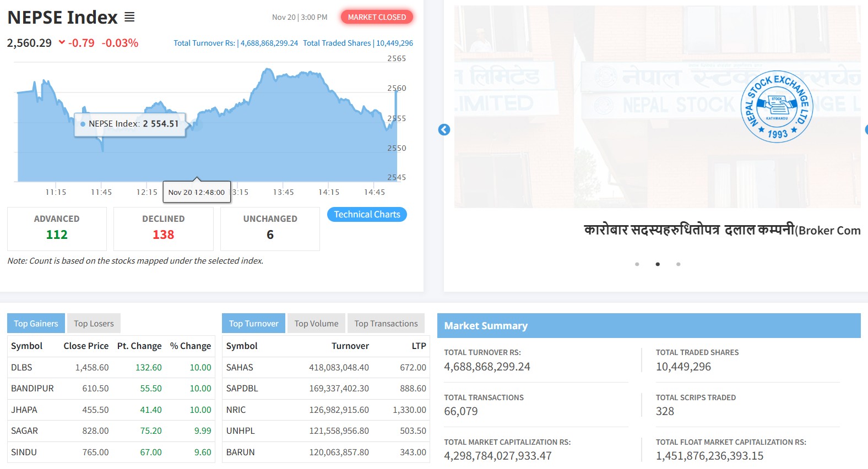
Task: Open the NEPSE Index hamburger menu
Action: coord(129,18)
